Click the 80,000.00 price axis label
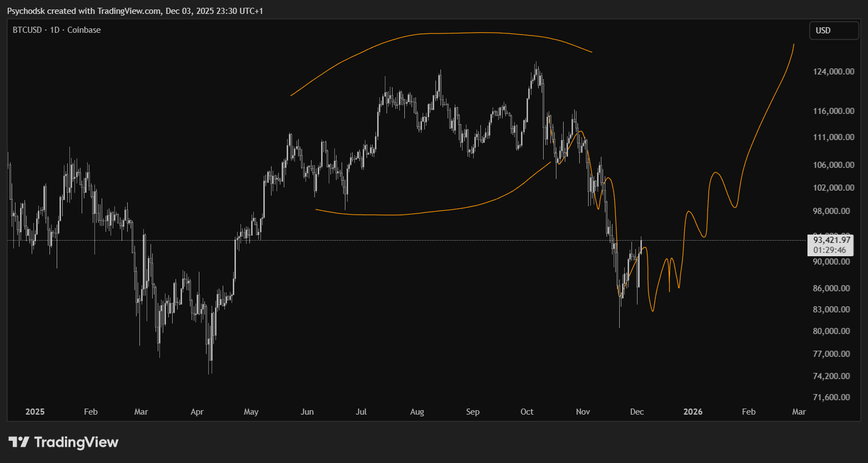The image size is (868, 463). pyautogui.click(x=831, y=331)
